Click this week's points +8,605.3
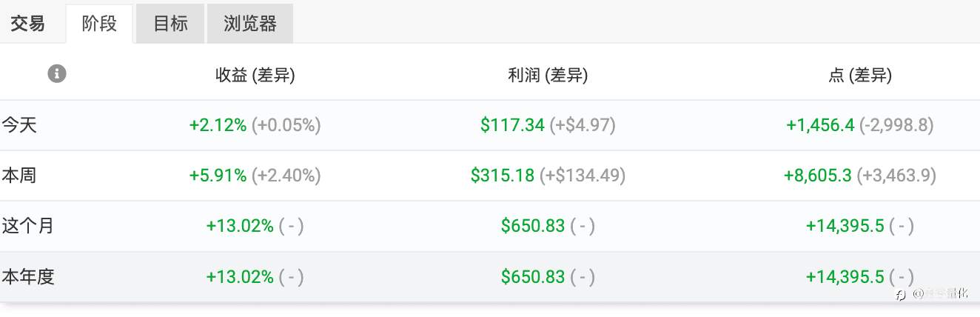 point(818,176)
